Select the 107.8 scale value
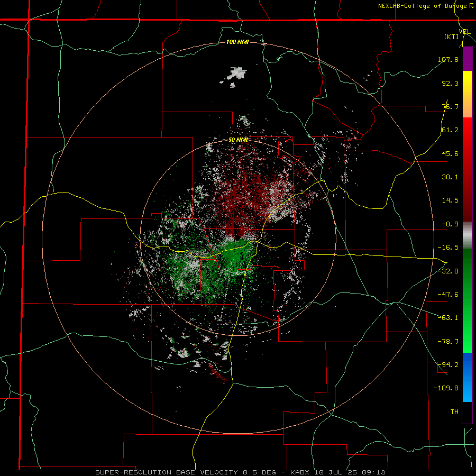This screenshot has height=476, width=476. [448, 59]
